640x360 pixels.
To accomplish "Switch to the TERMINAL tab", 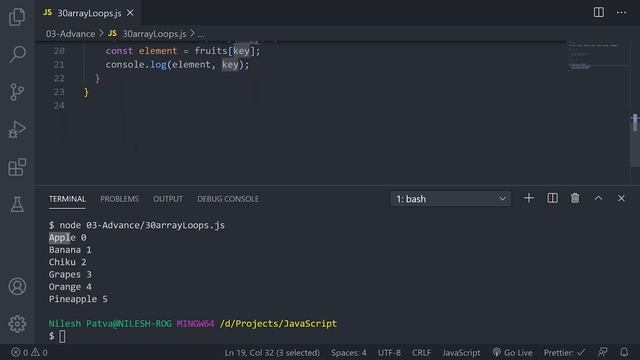I will [67, 199].
